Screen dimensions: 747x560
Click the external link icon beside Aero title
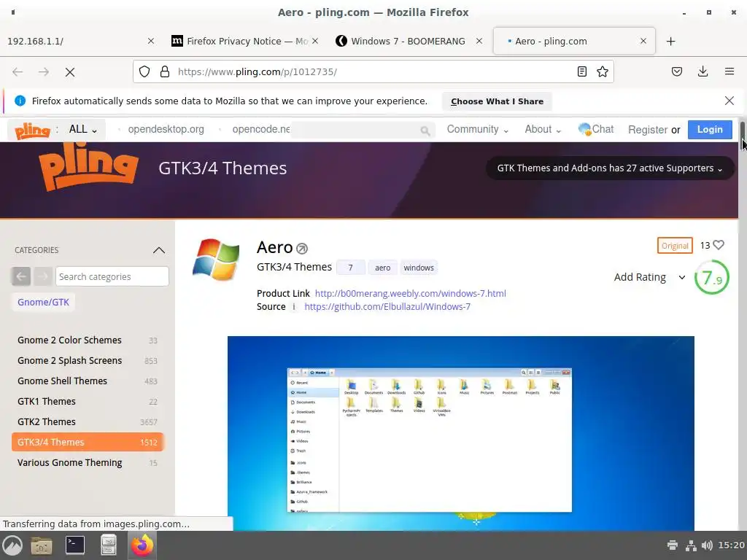point(302,249)
